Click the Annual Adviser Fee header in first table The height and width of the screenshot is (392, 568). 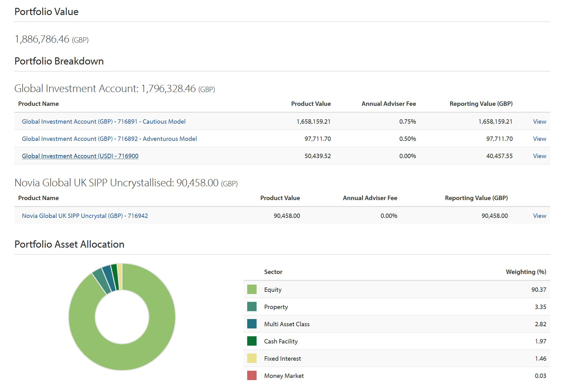click(388, 104)
